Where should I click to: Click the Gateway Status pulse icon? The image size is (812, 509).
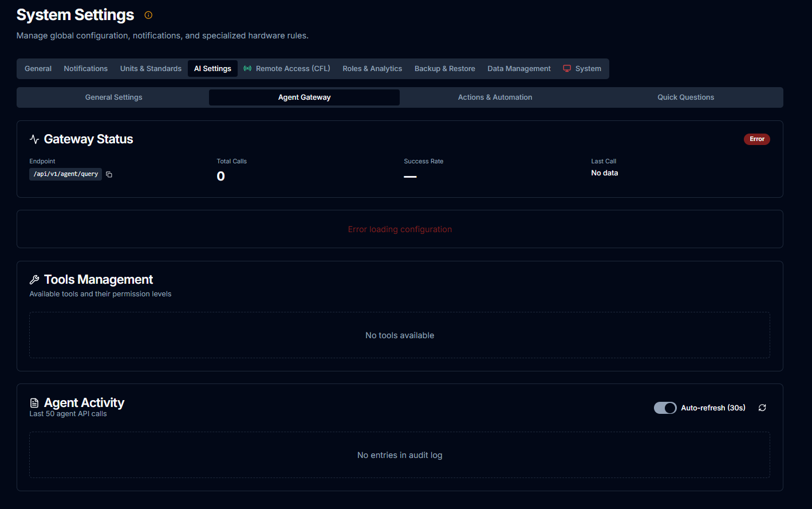click(x=34, y=139)
